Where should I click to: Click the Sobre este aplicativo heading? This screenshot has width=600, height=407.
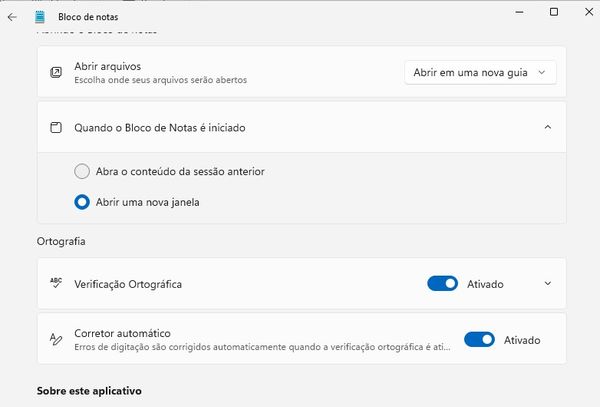click(89, 391)
